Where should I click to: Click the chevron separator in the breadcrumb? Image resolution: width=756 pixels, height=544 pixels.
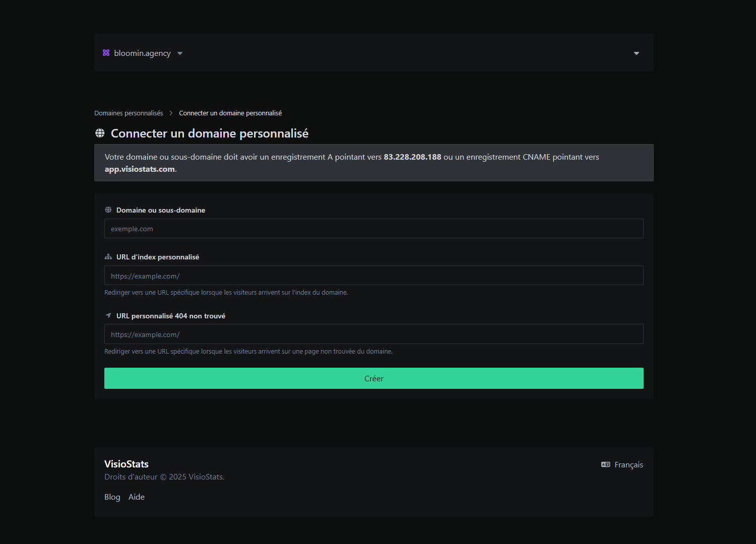pyautogui.click(x=171, y=113)
